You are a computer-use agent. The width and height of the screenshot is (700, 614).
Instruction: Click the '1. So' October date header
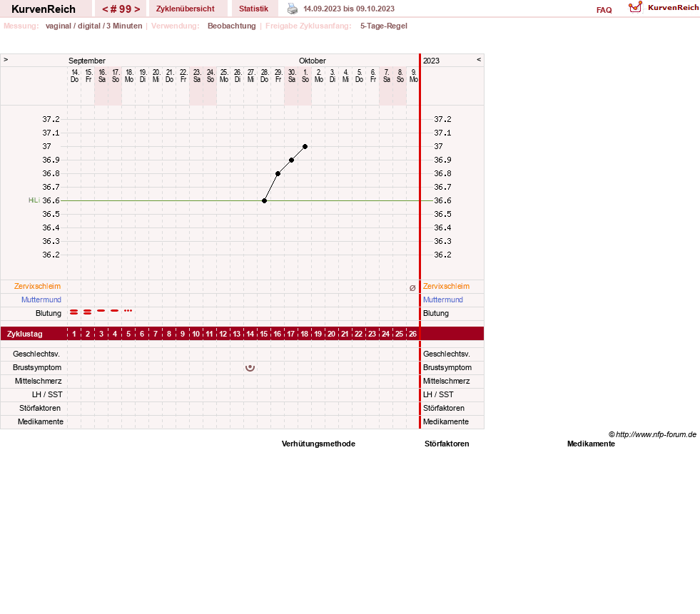(305, 76)
